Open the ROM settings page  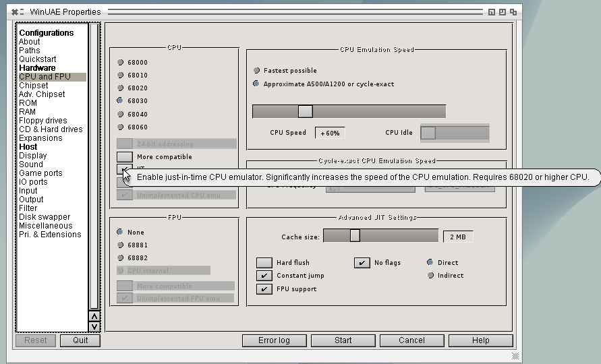tap(28, 103)
